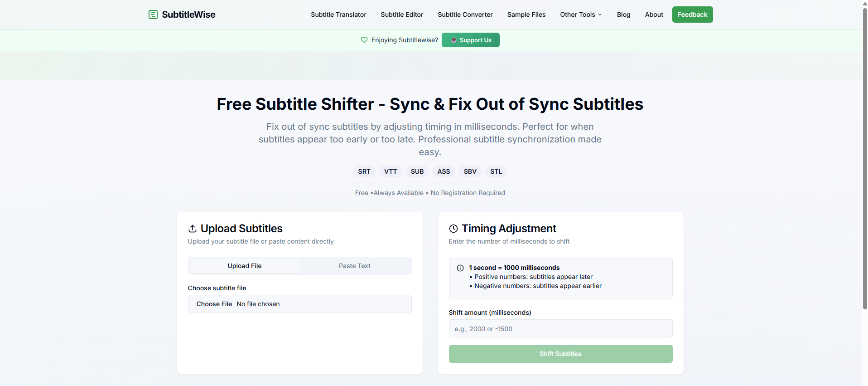Click the 'Shift amount (milliseconds)' label
This screenshot has height=386, width=868.
tap(490, 313)
